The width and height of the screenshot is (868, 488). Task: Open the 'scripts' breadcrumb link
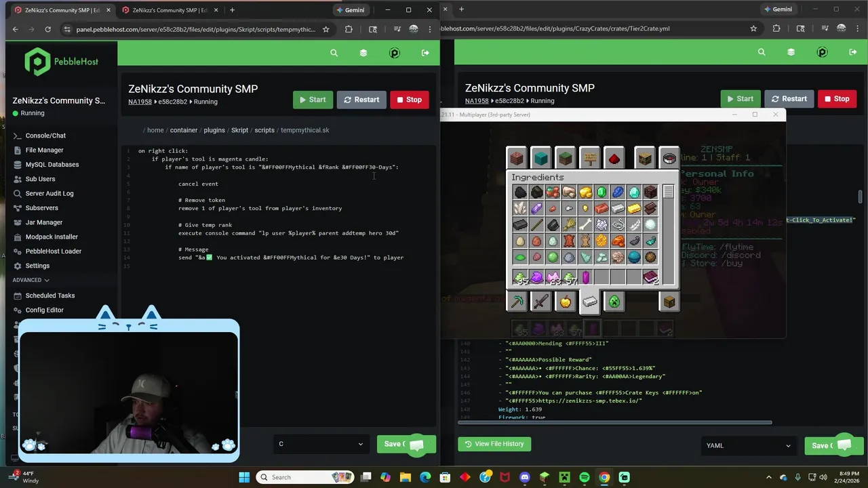(264, 130)
